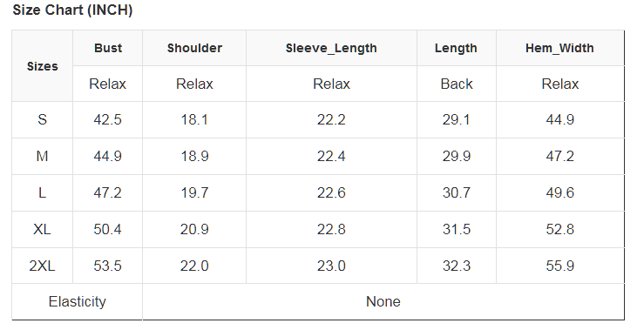Click bust value 42.5 for size S
This screenshot has width=644, height=330.
[x=107, y=120]
